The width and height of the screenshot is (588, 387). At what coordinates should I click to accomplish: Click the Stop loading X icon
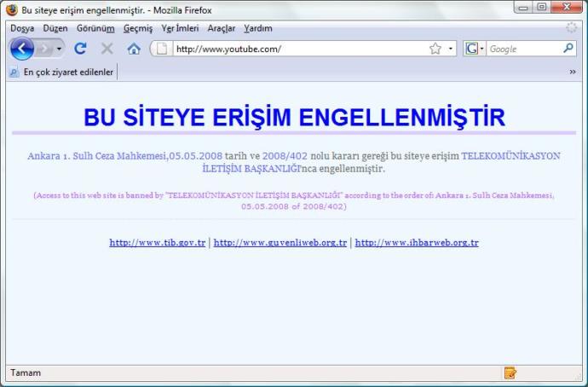[107, 49]
